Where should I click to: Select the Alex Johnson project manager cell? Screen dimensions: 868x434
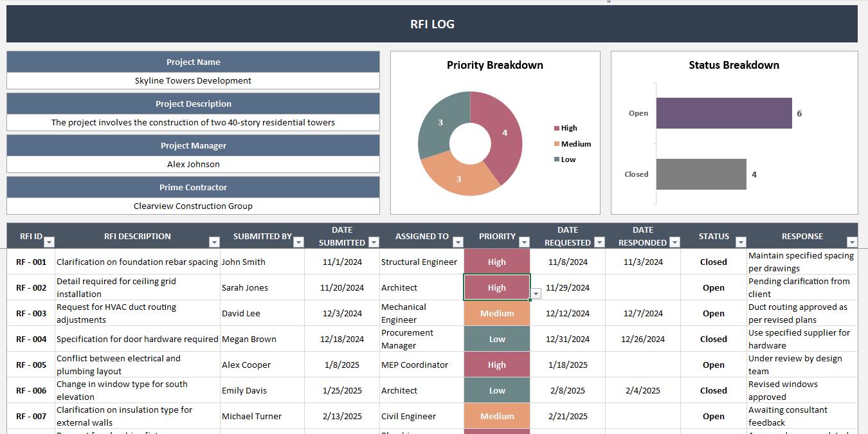[x=193, y=164]
